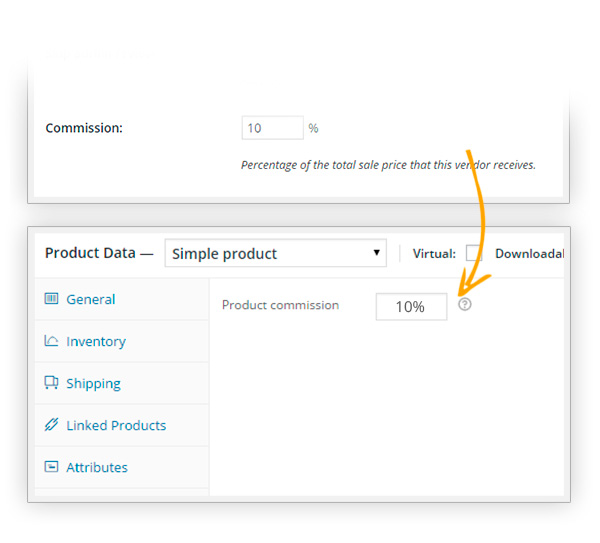Click the Linked Products link icon
This screenshot has width=600, height=543.
pos(51,425)
